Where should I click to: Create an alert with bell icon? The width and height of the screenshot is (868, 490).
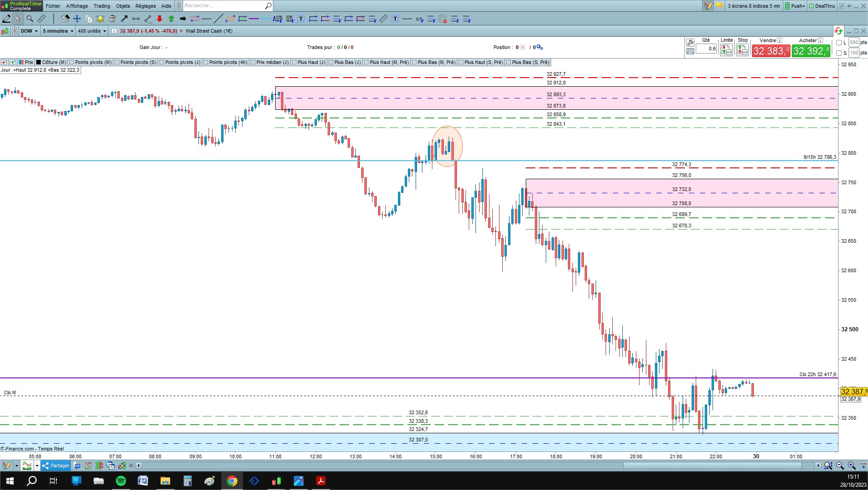pyautogui.click(x=101, y=19)
